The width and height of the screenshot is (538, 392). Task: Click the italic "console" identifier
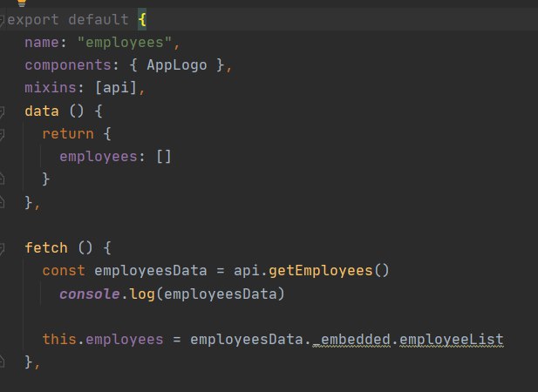(90, 294)
